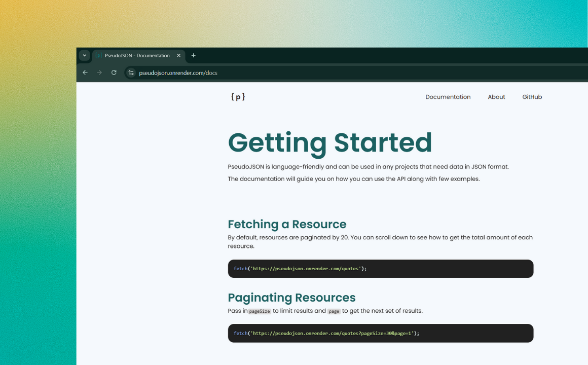Screen dimensions: 588x365
Task: Click the Paginating Resources heading
Action: pyautogui.click(x=291, y=298)
